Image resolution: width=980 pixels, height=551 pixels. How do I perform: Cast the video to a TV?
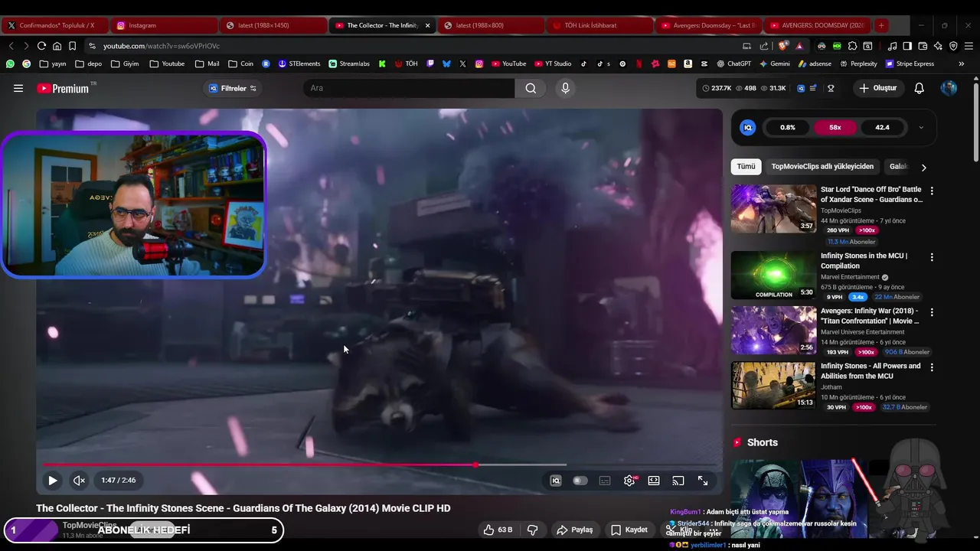point(678,481)
